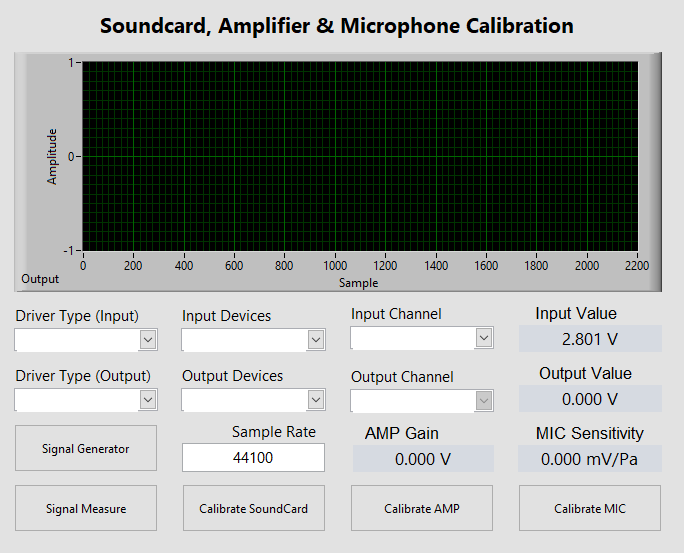Click the Output Channel dropdown arrow
The height and width of the screenshot is (553, 684).
point(484,401)
